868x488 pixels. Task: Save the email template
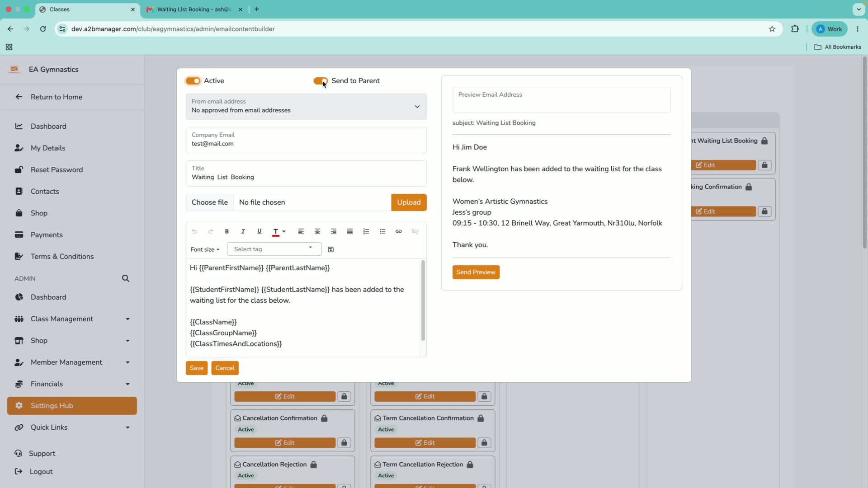click(197, 368)
